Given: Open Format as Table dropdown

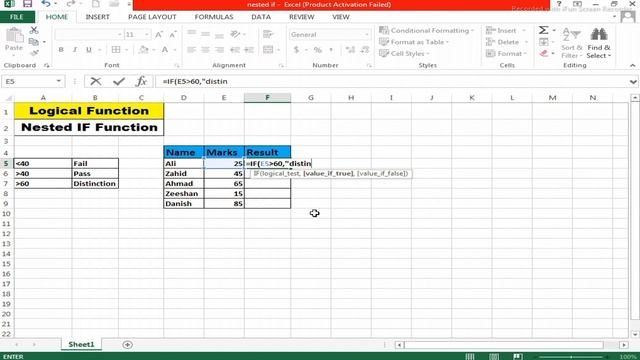Looking at the screenshot, I should coord(414,42).
